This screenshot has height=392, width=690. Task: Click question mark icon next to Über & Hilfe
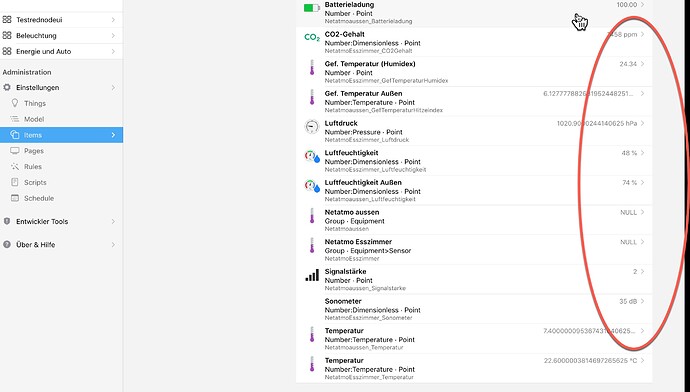tap(7, 244)
